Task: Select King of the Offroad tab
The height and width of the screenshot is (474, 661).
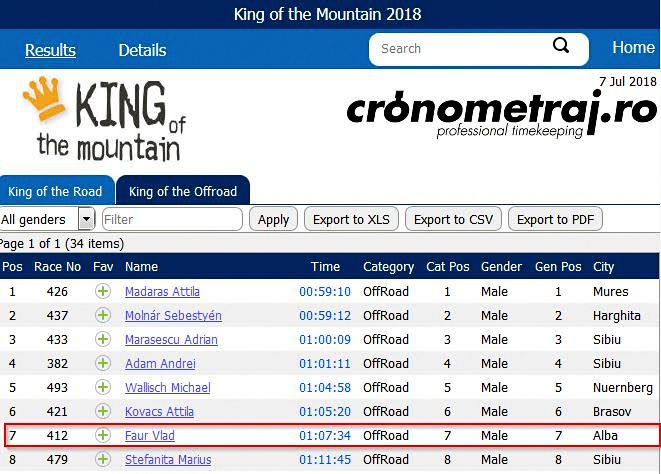Action: click(183, 191)
